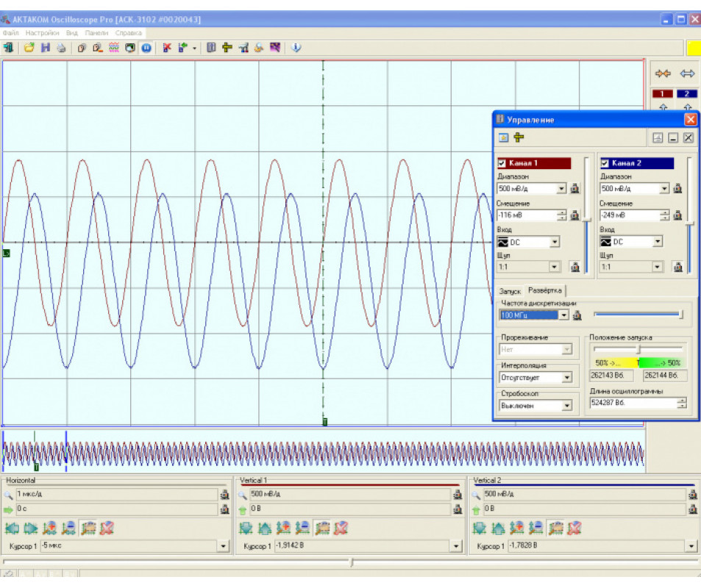Click Horizontal reset zoom red X icon
Image resolution: width=701 pixels, height=588 pixels.
[x=107, y=528]
